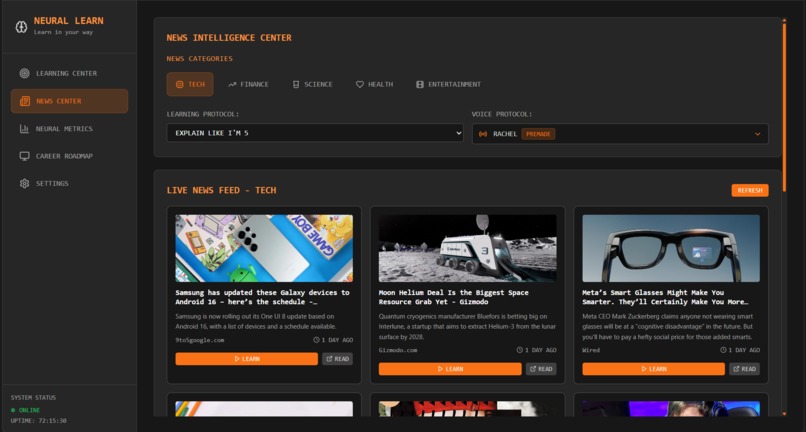Screen dimensions: 806x432
Task: Click the Gizmodo.com source label
Action: click(x=398, y=350)
